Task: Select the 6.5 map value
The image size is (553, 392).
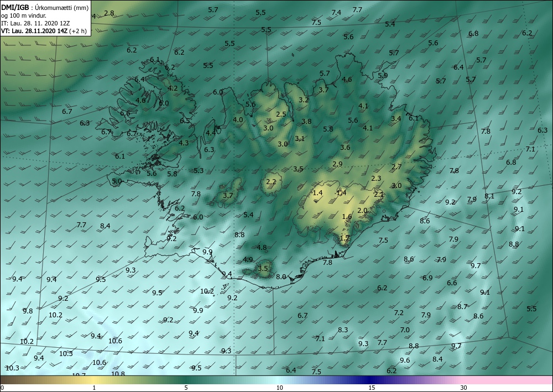Action: (185, 121)
